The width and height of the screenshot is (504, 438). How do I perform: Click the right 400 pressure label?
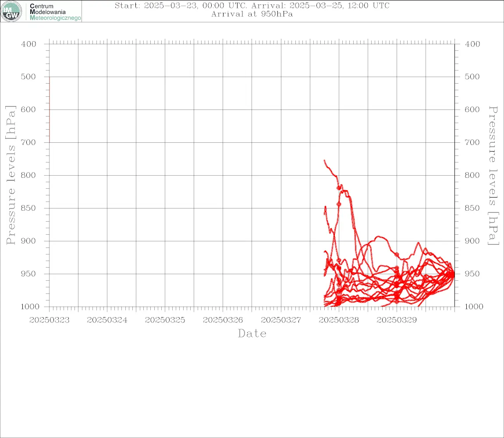(x=472, y=44)
